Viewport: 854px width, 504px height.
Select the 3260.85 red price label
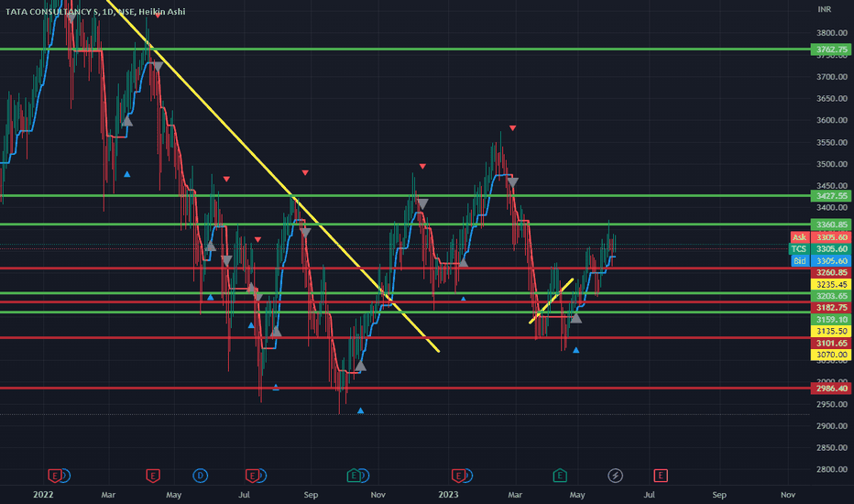pos(830,272)
